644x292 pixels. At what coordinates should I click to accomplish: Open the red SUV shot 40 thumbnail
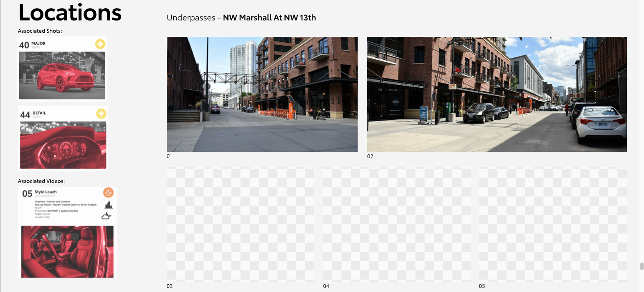tap(62, 75)
